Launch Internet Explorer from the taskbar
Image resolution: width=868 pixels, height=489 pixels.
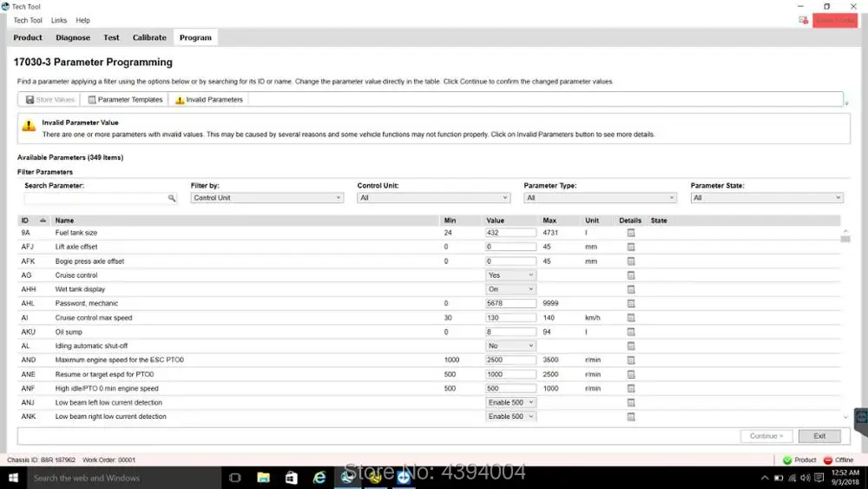click(319, 478)
